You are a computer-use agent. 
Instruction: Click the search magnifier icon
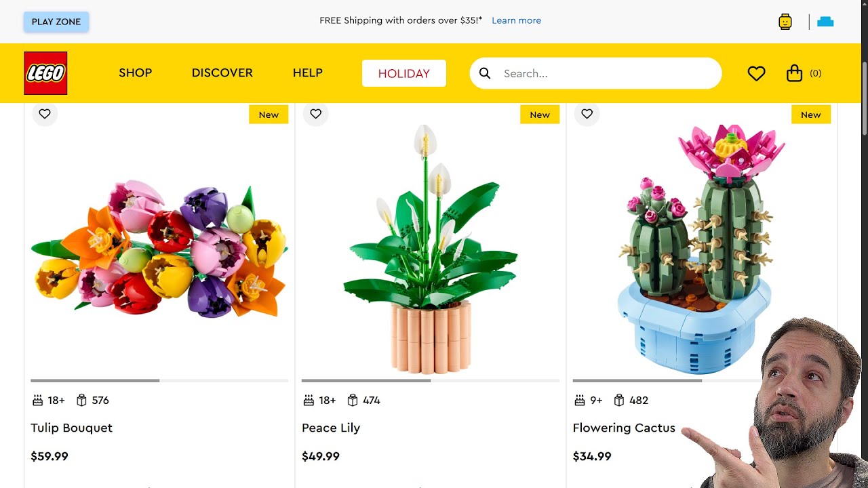485,73
